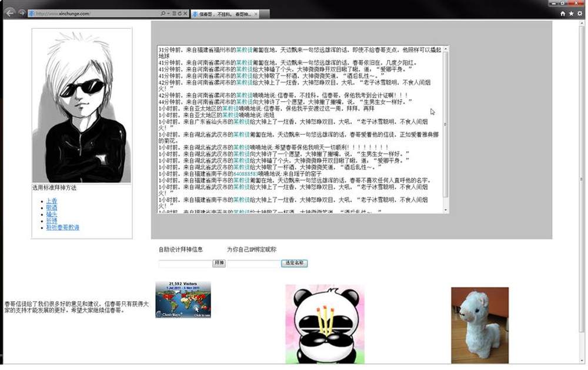Click the panda with incense image
Image resolution: width=588 pixels, height=370 pixels.
tap(325, 324)
